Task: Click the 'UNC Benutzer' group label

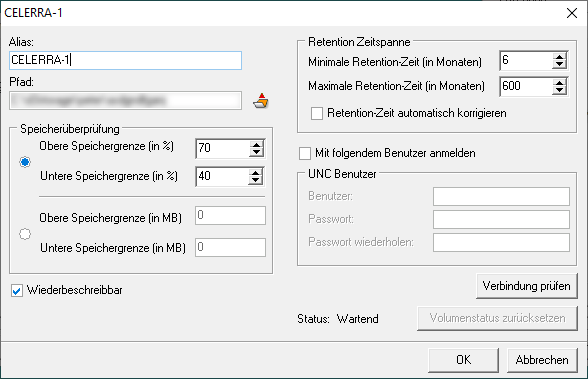Action: (x=342, y=174)
